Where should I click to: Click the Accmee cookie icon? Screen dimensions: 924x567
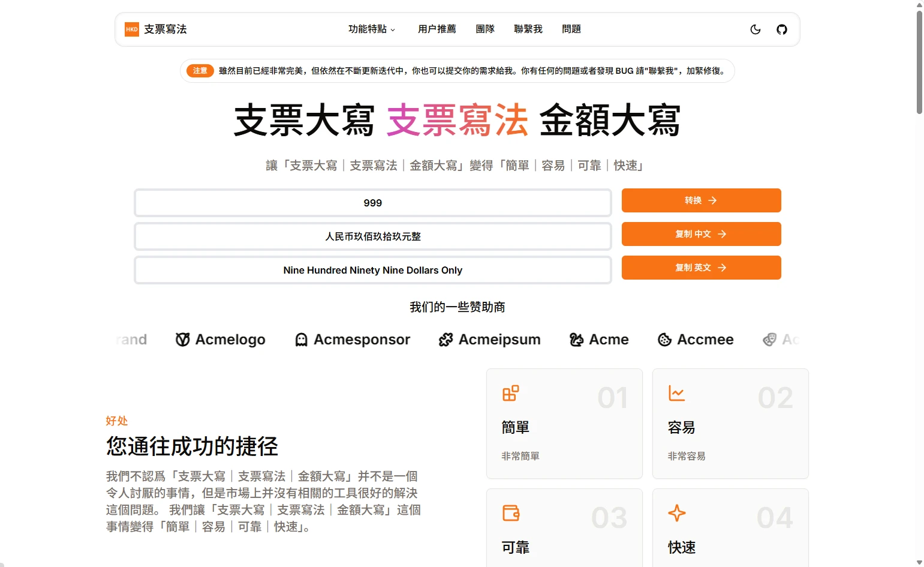[664, 340]
